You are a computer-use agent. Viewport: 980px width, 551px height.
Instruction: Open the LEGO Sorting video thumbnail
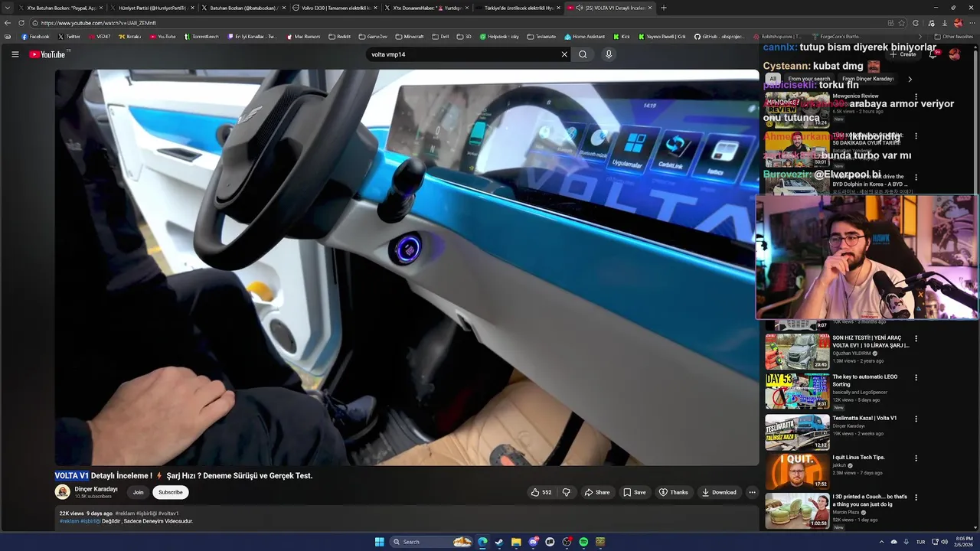[797, 391]
